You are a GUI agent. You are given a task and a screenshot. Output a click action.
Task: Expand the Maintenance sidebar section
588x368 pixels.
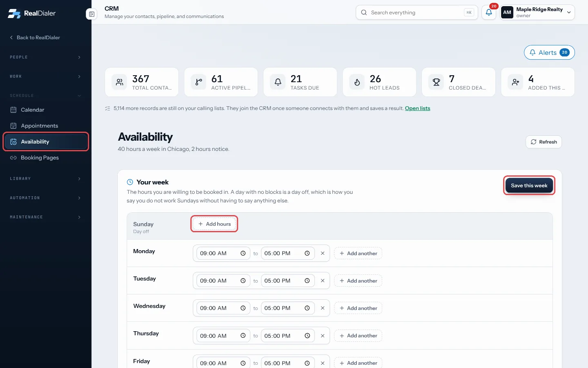coord(45,217)
